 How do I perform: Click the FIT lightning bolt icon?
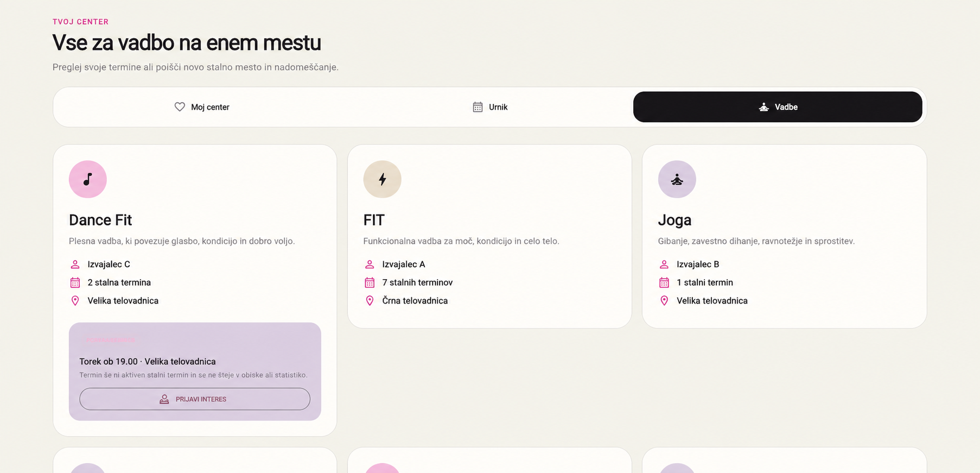point(383,179)
